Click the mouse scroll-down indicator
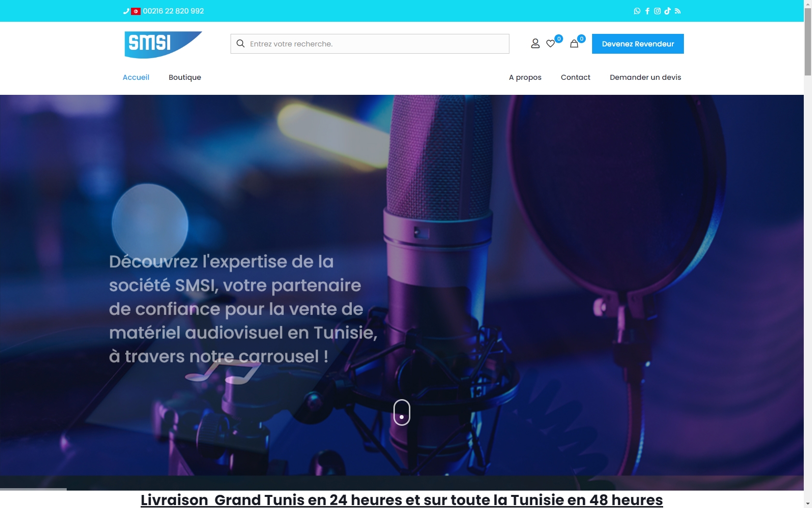The height and width of the screenshot is (508, 812). click(x=402, y=412)
